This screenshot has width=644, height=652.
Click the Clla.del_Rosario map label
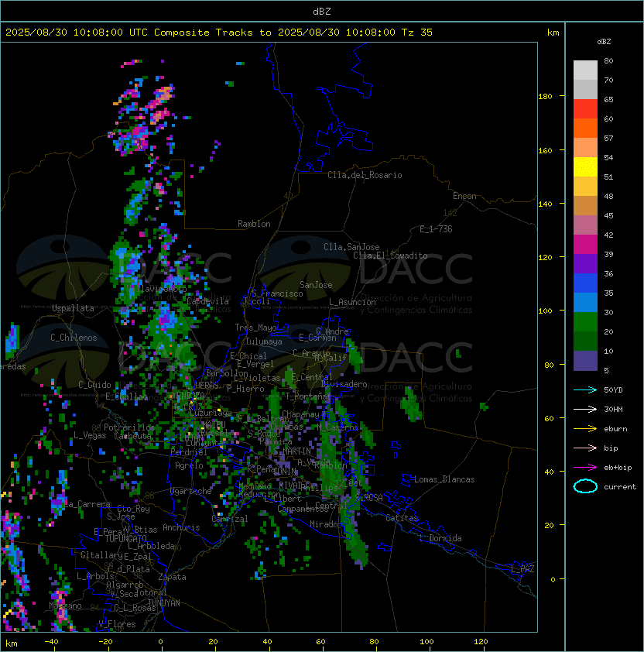click(x=365, y=175)
